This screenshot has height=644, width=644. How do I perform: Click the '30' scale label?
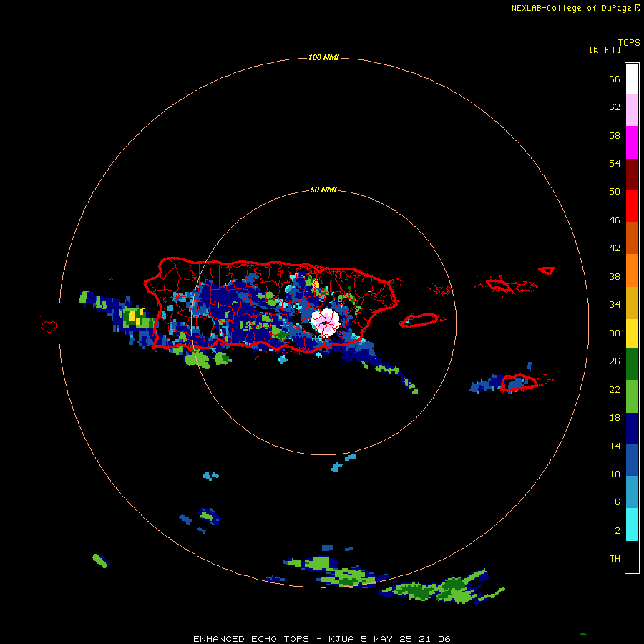(x=615, y=333)
